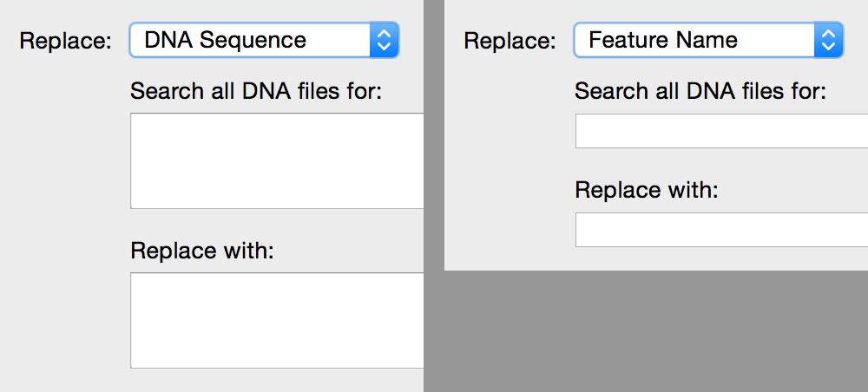Click the "Replace:" label beside Feature Name
Viewport: 868px width, 392px height.
tap(510, 41)
